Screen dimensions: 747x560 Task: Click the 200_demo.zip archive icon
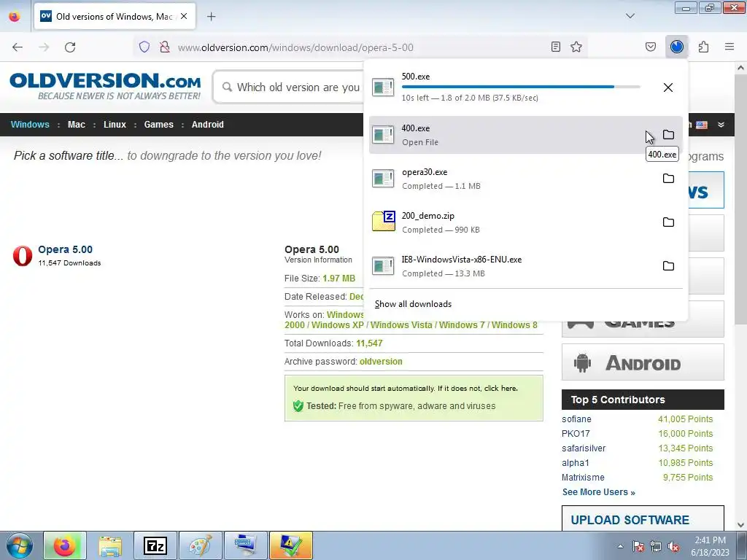point(384,222)
